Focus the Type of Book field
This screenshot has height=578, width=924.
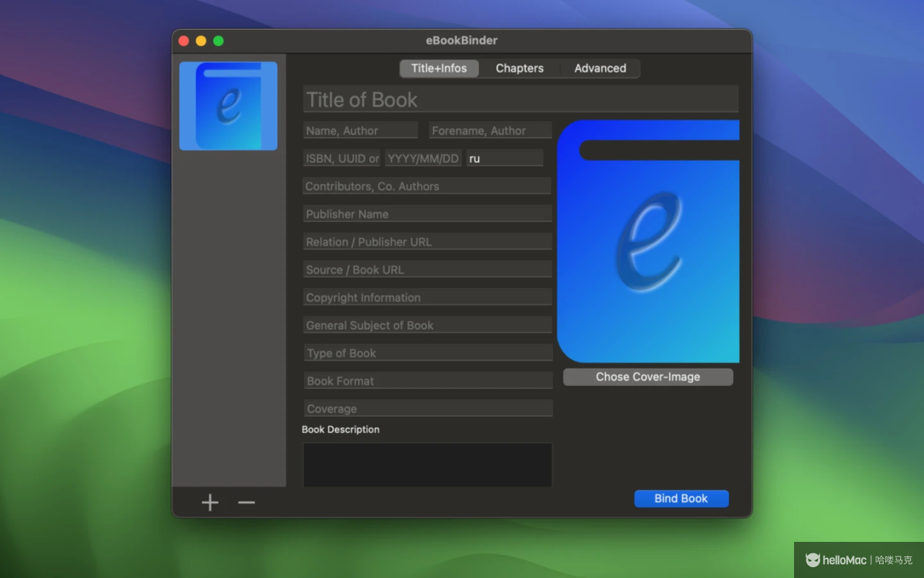pos(428,353)
